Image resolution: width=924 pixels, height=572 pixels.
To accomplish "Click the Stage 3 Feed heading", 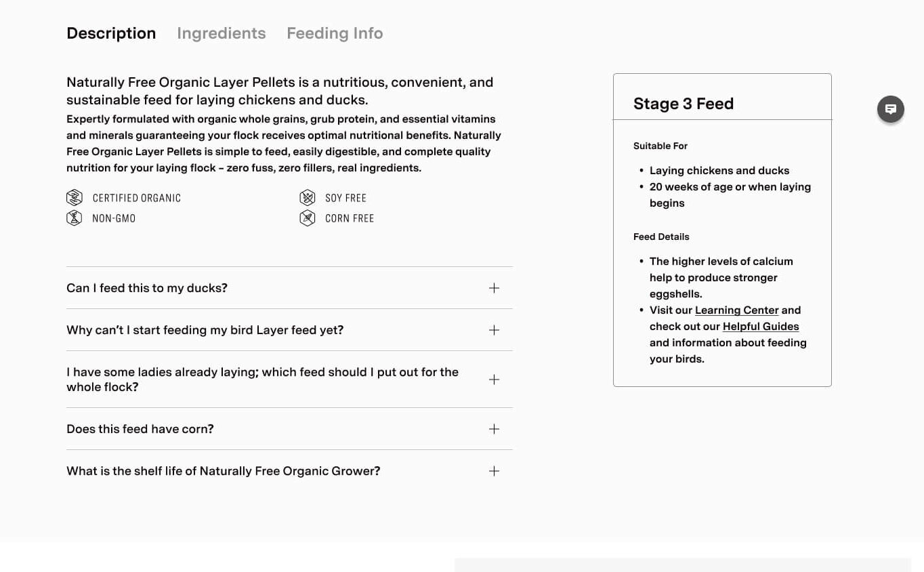I will (684, 104).
